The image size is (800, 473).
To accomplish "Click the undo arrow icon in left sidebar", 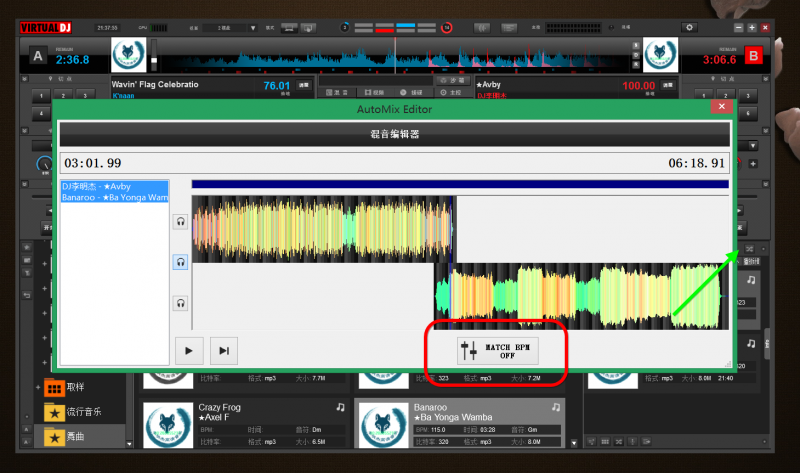I will click(27, 295).
